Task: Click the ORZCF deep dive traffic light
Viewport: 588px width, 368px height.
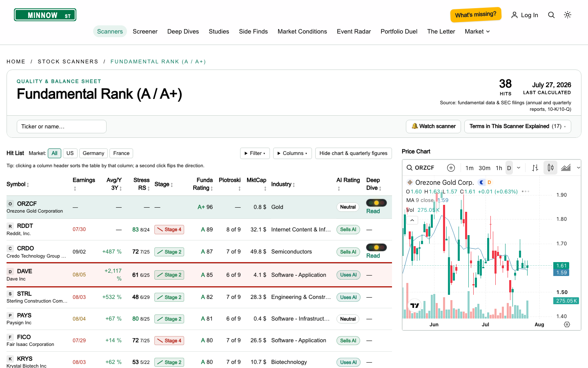Action: [x=376, y=203]
